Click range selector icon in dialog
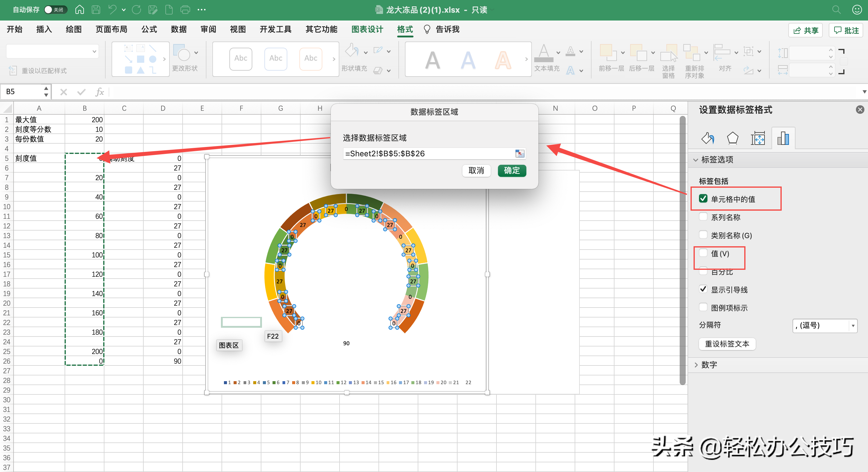Viewport: 868px width, 472px height. (520, 154)
